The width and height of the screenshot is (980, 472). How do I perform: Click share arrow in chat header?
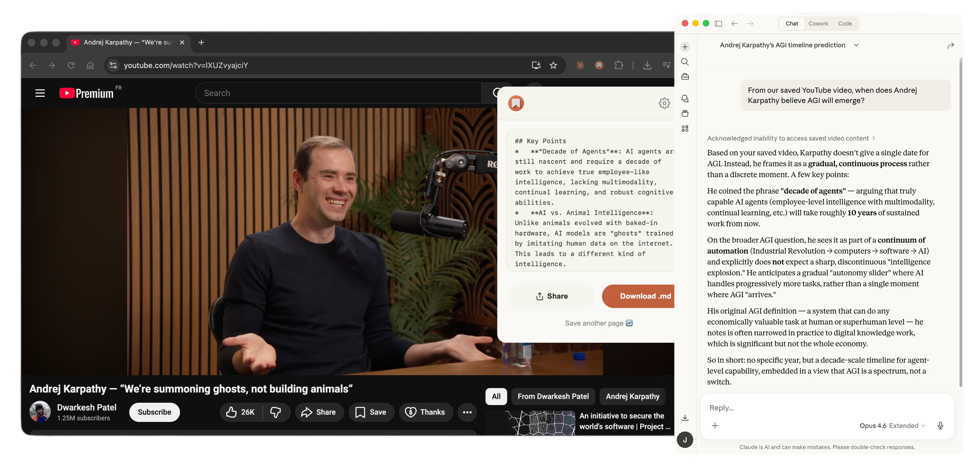[950, 46]
